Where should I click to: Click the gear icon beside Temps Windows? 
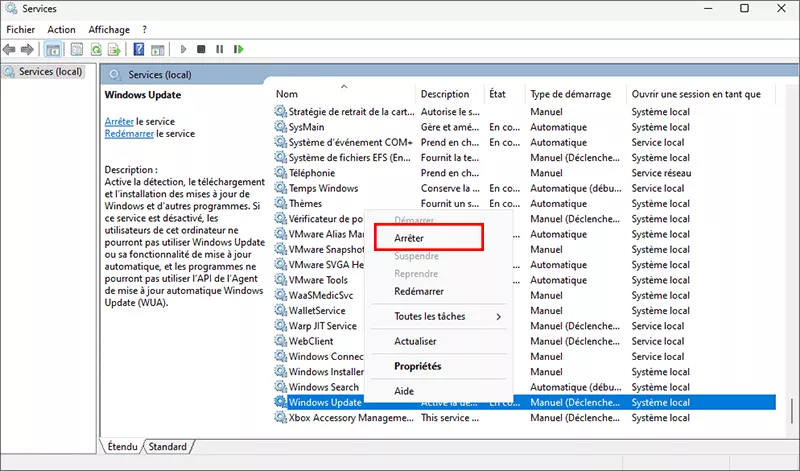280,187
